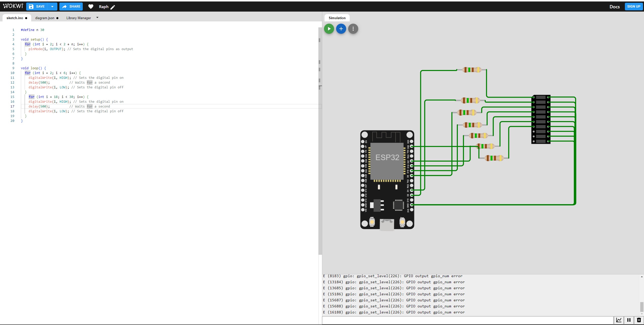Pause the serial monitor output
The width and height of the screenshot is (644, 325).
[629, 320]
